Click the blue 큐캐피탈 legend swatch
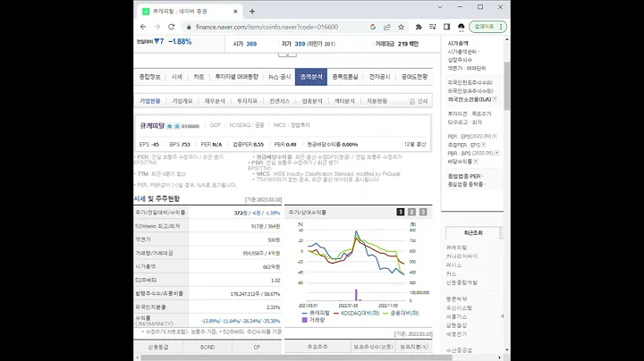Viewport: 644px width, 361px height. (304, 313)
